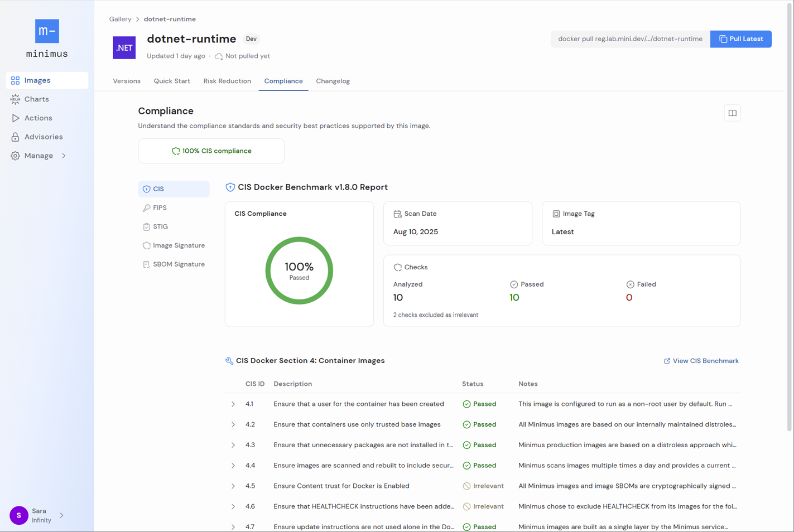Click the Failed x-circle icon in Checks card
Screen dimensions: 794x532
click(630, 284)
